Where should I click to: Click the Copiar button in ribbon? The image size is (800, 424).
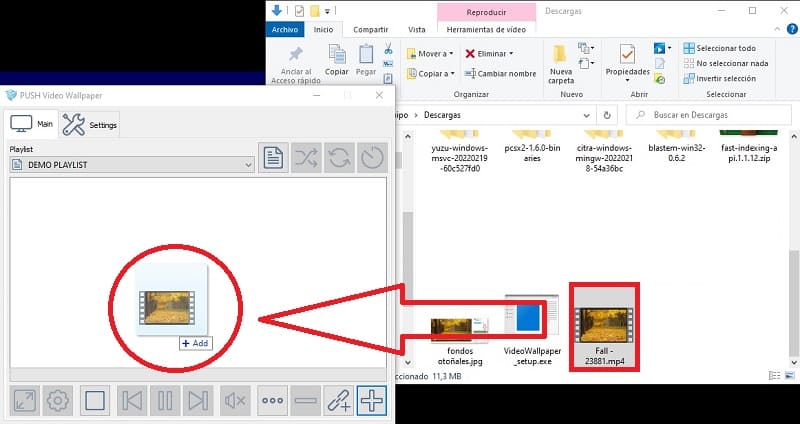pos(337,60)
